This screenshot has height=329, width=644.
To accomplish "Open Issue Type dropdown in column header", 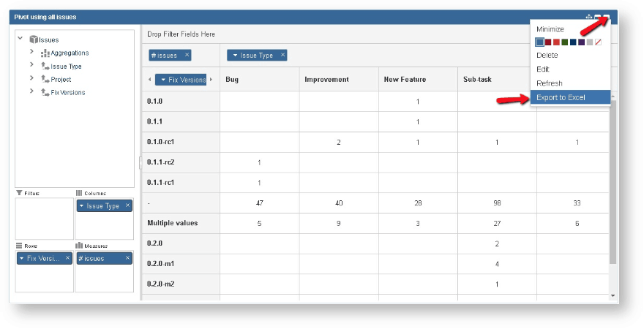I will pos(234,56).
